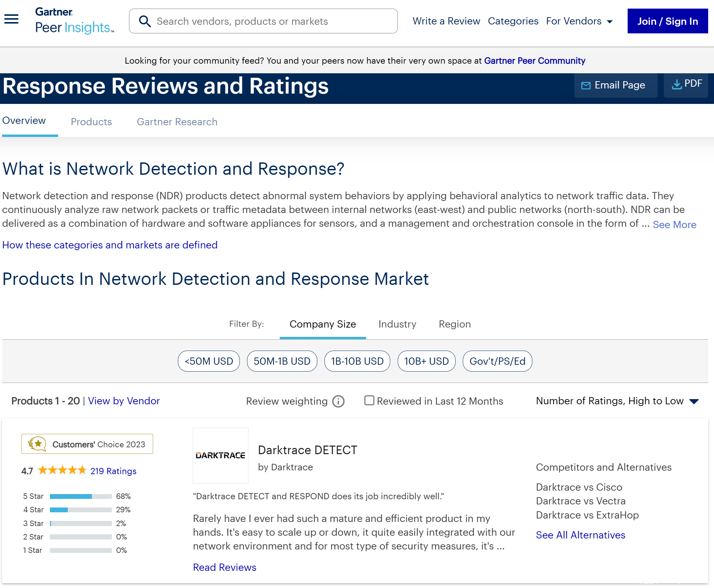Expand description with See More
Image resolution: width=714 pixels, height=588 pixels.
(674, 225)
